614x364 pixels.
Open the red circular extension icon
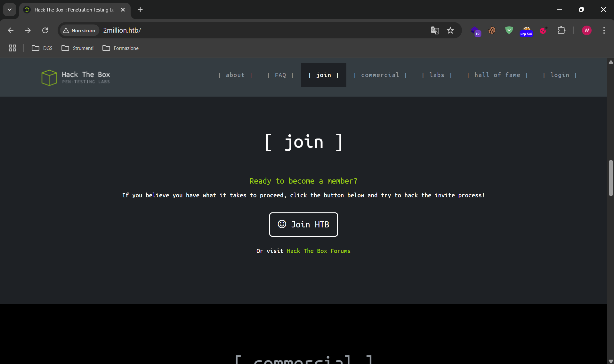(544, 30)
